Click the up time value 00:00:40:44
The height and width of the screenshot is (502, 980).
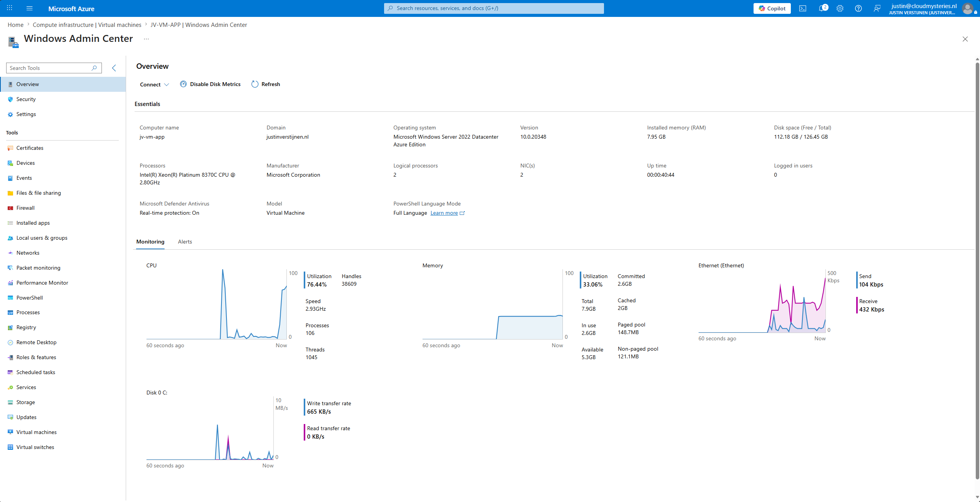[661, 175]
